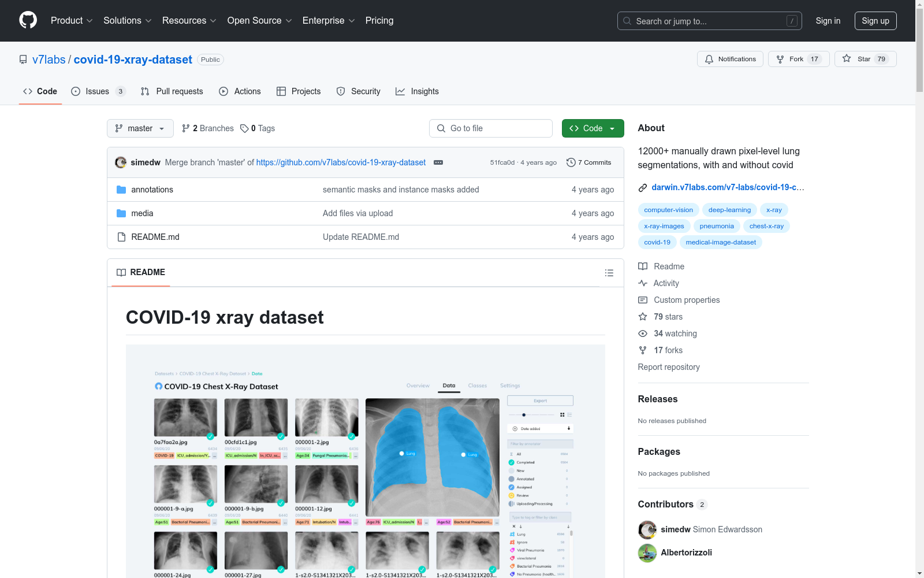View the 17 forks link
The image size is (924, 578).
(661, 350)
